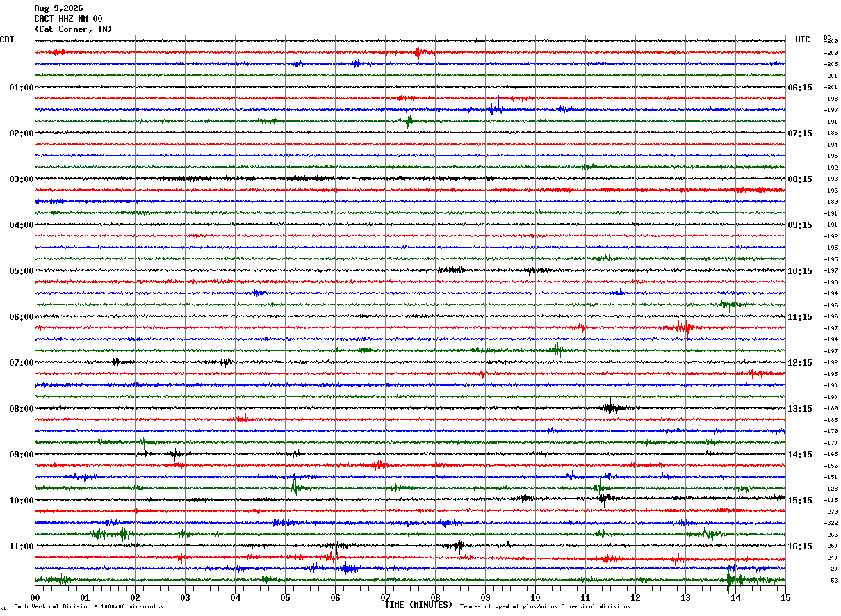
Task: Select the 00 minute tick on time axis
Action: [35, 597]
